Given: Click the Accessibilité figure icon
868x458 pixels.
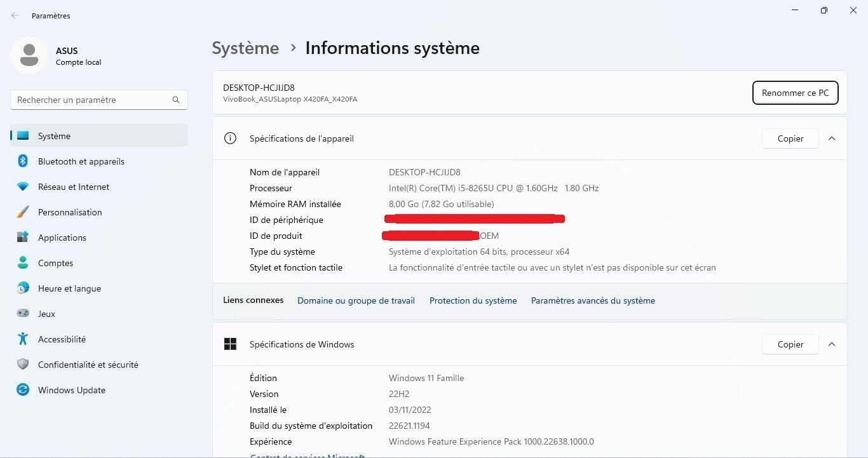Looking at the screenshot, I should tap(23, 339).
